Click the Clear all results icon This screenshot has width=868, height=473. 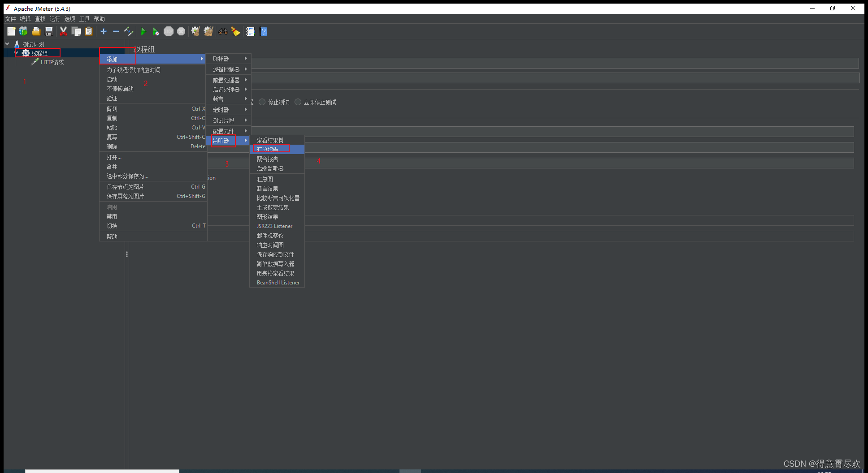(208, 31)
